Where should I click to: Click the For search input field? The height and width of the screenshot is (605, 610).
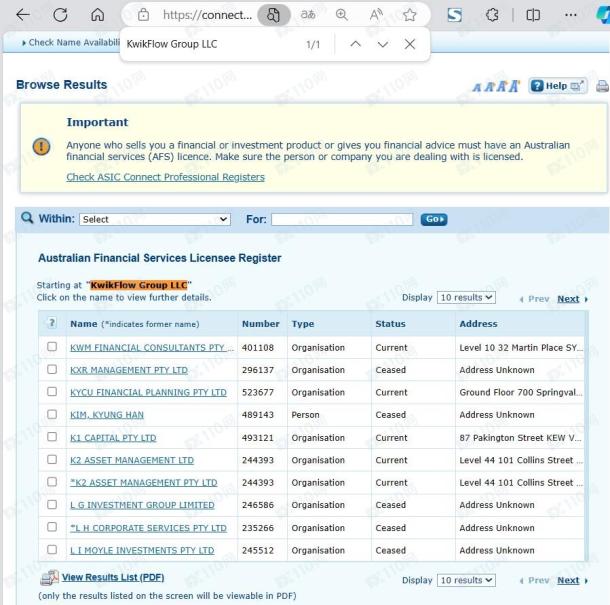click(342, 219)
